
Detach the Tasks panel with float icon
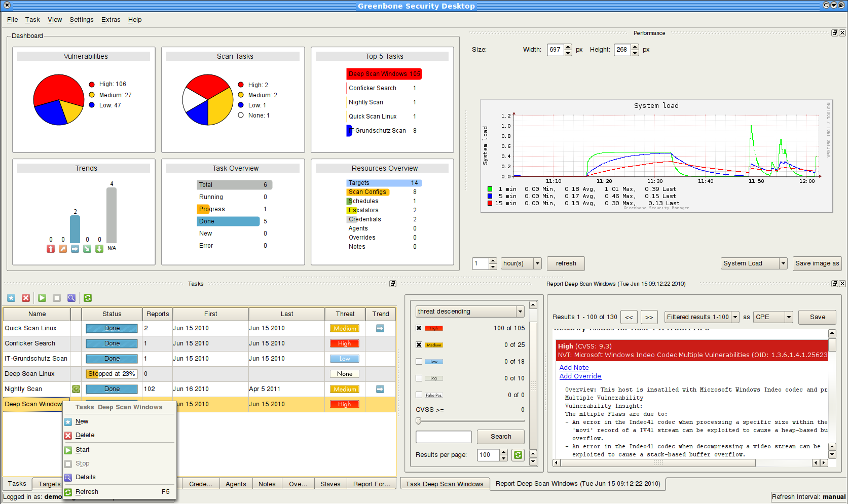pos(393,284)
